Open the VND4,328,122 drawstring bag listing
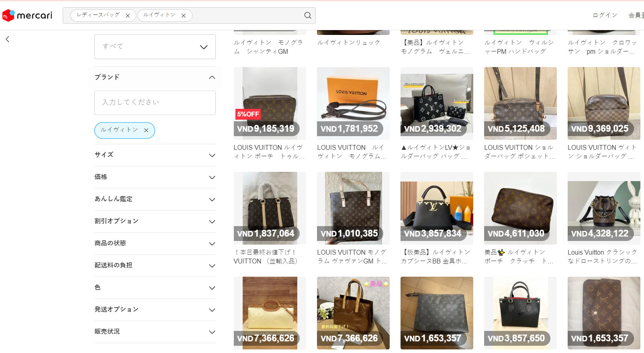The height and width of the screenshot is (353, 644). tap(604, 208)
